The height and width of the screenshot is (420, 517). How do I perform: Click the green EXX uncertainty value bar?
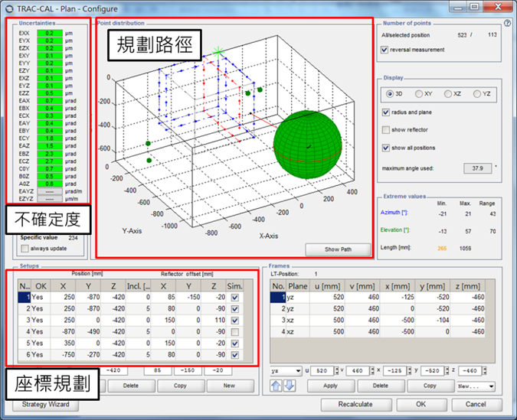(x=48, y=34)
